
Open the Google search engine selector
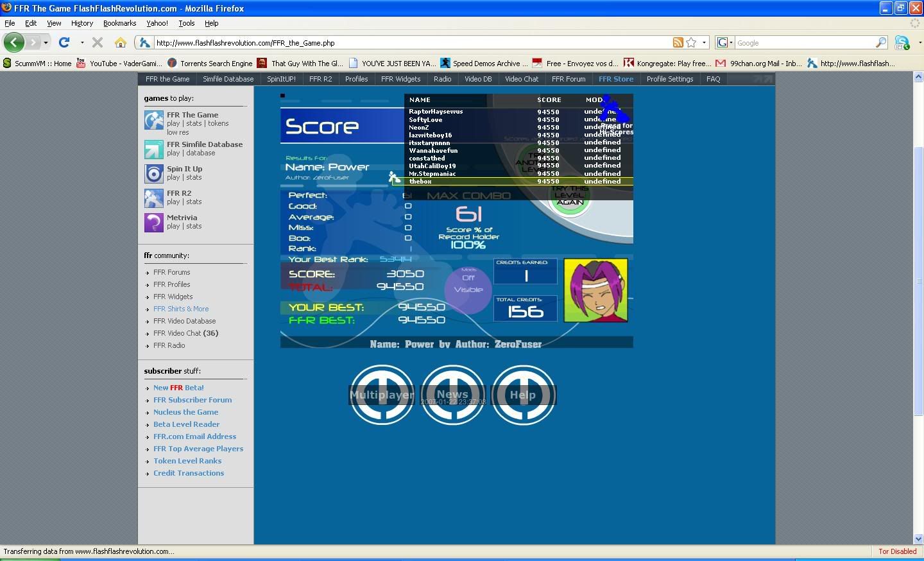[724, 42]
